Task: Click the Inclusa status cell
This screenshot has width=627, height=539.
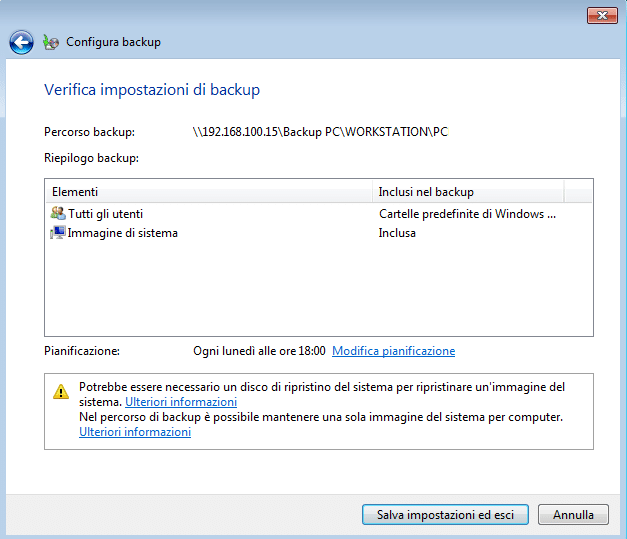Action: coord(397,233)
